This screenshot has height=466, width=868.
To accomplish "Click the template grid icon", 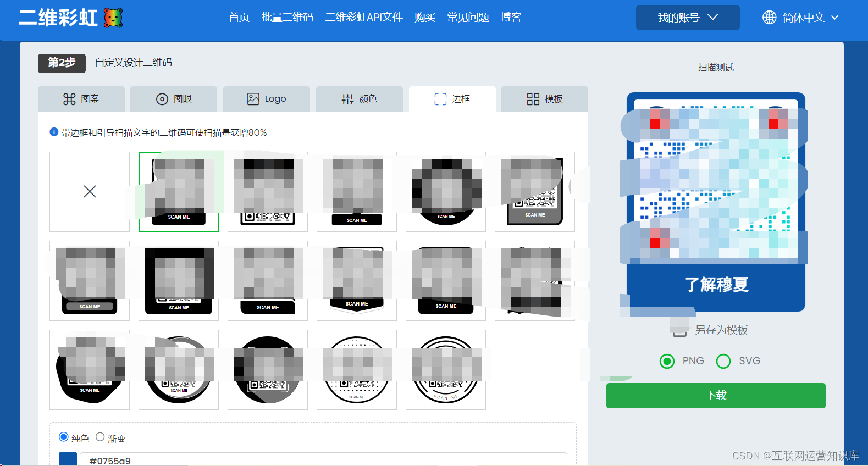I will pyautogui.click(x=533, y=99).
